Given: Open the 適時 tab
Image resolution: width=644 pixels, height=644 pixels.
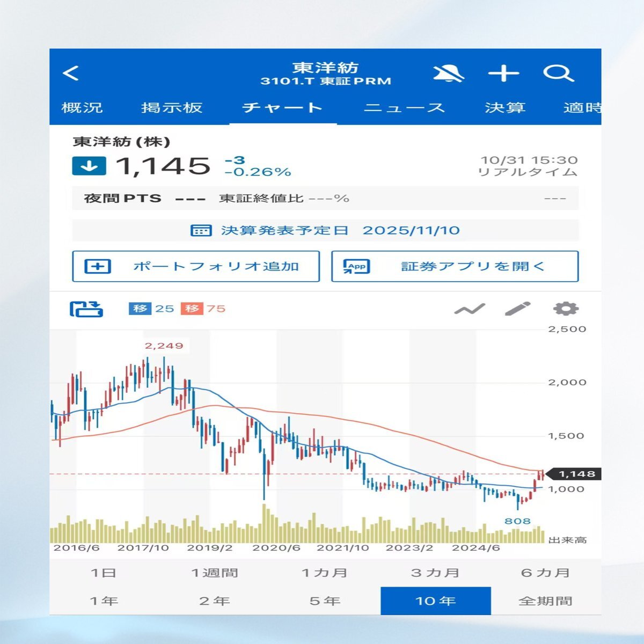Looking at the screenshot, I should click(582, 107).
